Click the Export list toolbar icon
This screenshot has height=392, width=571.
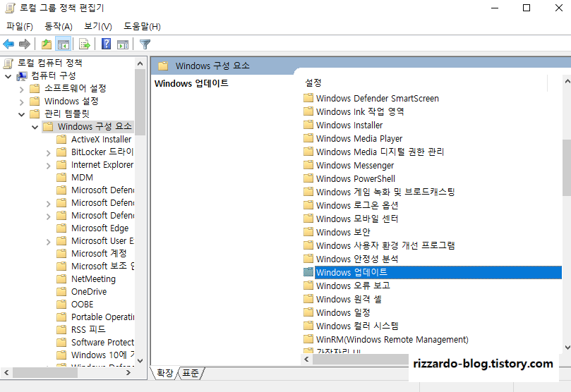pyautogui.click(x=84, y=44)
